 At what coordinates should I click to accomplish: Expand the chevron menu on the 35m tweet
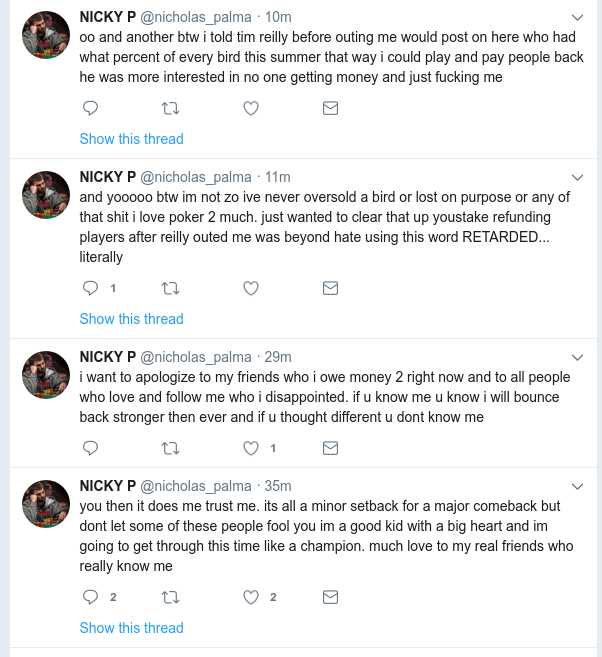577,486
